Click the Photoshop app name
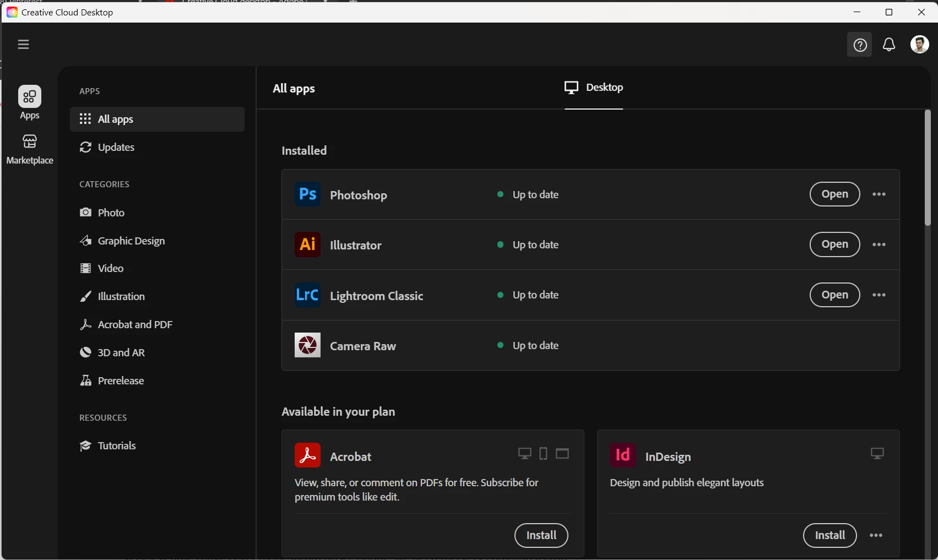The image size is (938, 560). coord(359,195)
